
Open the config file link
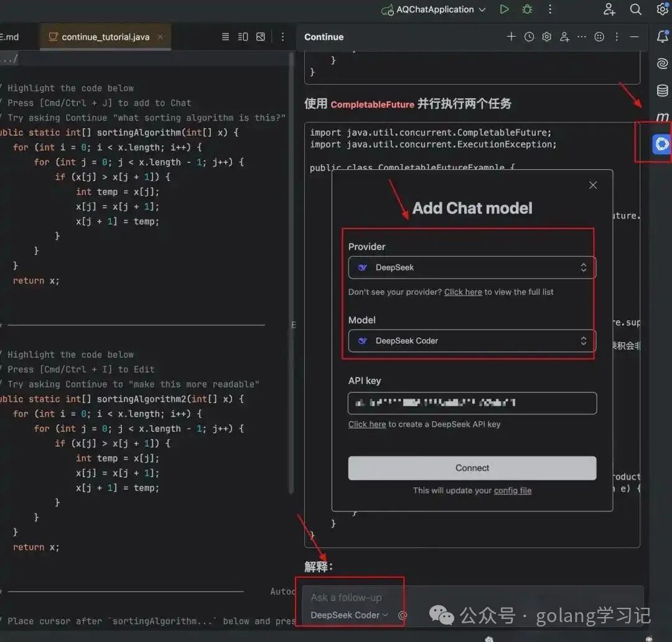click(x=513, y=490)
